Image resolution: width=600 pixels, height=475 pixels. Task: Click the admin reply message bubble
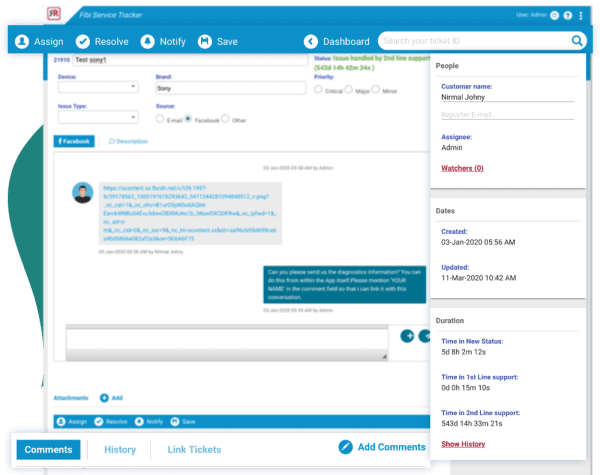(344, 284)
